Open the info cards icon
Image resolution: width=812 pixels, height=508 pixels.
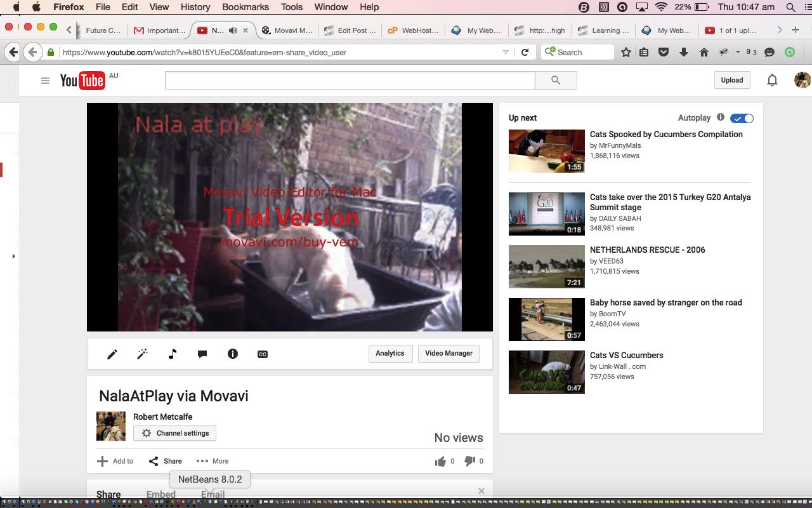pos(233,354)
